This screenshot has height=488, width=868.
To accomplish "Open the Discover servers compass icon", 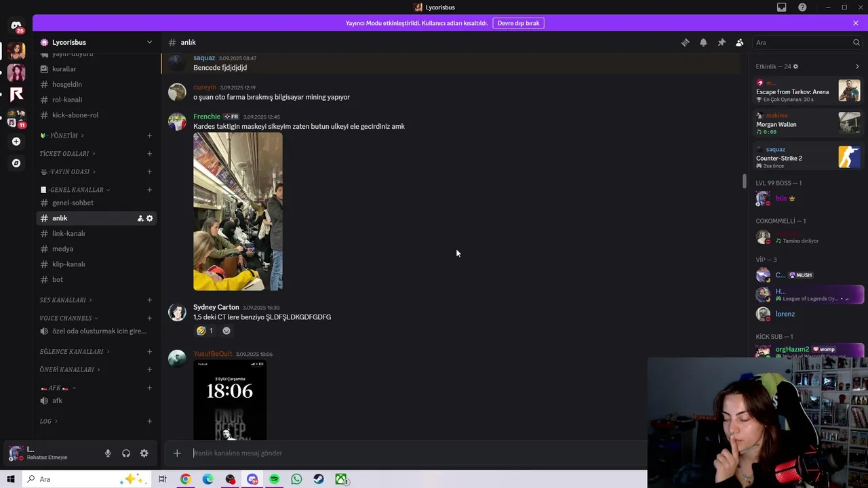I will point(16,163).
